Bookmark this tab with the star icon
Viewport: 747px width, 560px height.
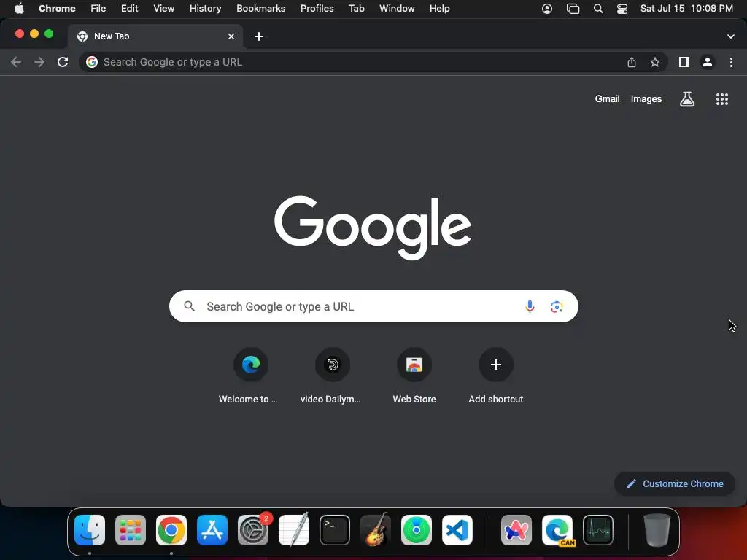655,62
